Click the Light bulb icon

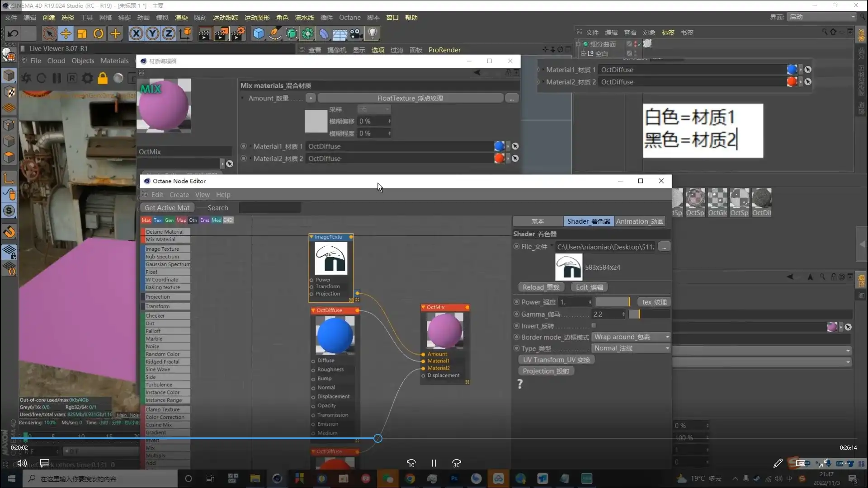[x=372, y=33]
